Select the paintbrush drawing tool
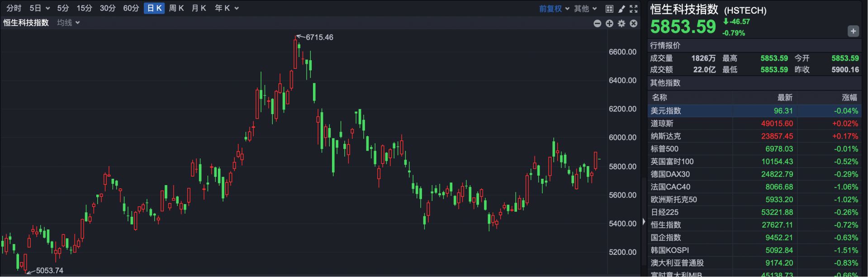 pos(621,9)
